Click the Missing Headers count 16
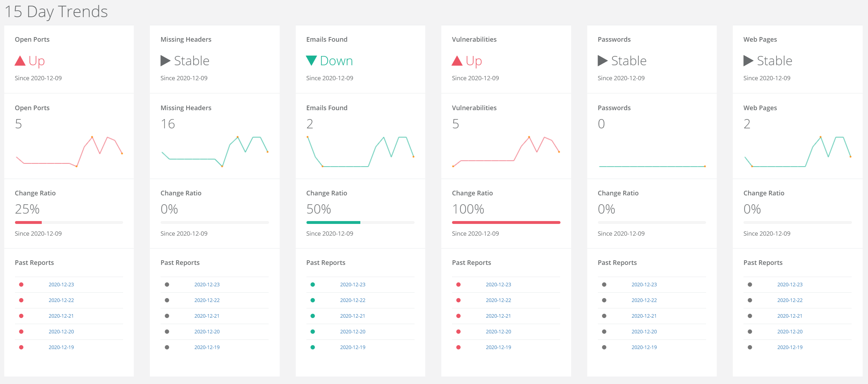Viewport: 868px width, 384px height. click(x=168, y=124)
